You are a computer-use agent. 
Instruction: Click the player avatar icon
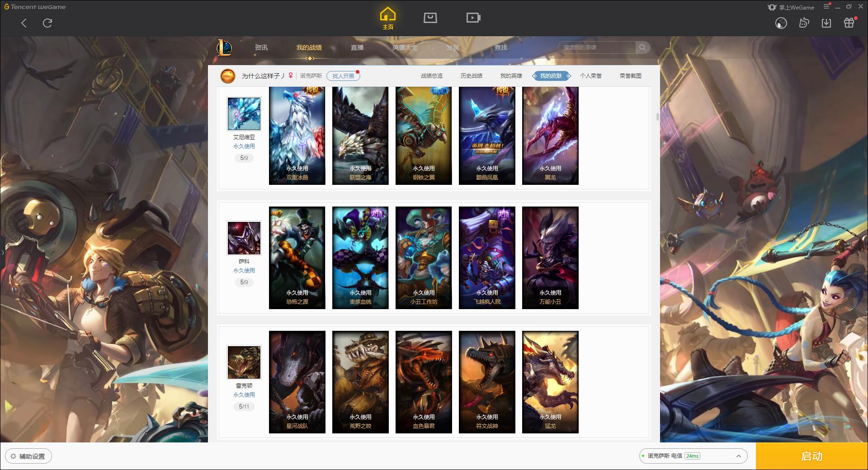coord(228,76)
